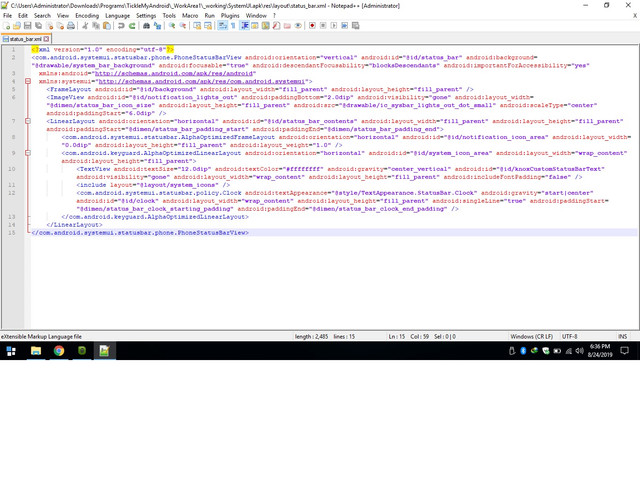The height and width of the screenshot is (484, 640).
Task: Click the Stop Recording macro icon
Action: (323, 26)
